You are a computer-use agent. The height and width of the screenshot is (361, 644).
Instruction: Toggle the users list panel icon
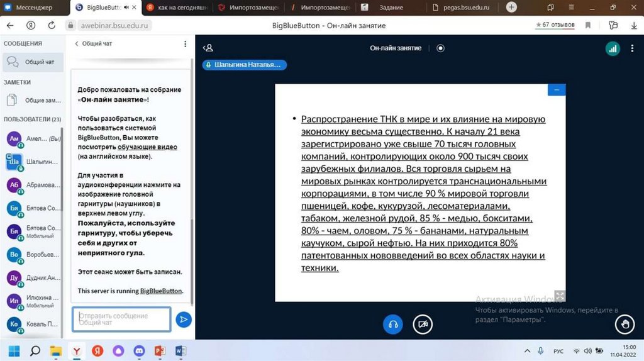208,48
